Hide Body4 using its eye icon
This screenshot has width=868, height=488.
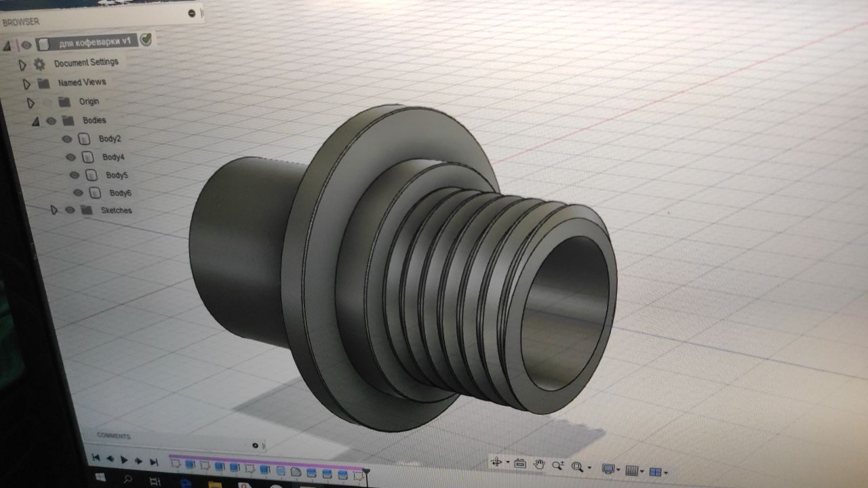(71, 157)
